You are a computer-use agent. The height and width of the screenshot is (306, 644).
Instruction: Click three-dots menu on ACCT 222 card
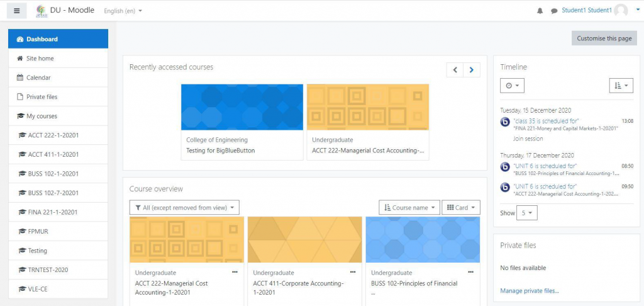click(x=235, y=272)
